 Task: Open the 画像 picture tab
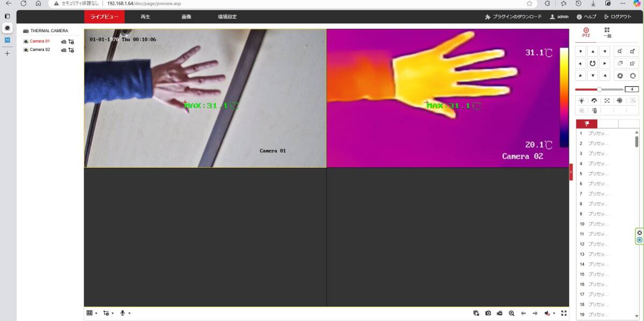(x=186, y=17)
